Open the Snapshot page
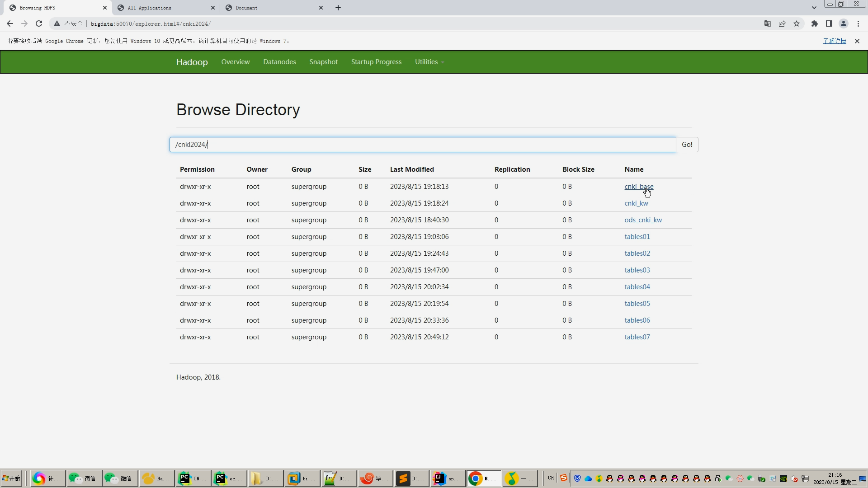The width and height of the screenshot is (868, 488). tap(323, 62)
